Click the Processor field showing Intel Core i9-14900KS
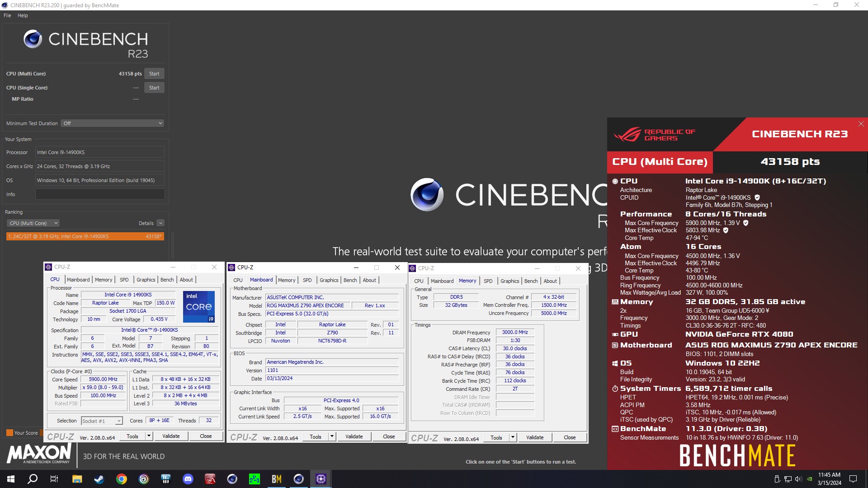Viewport: 868px width, 488px height. (100, 152)
